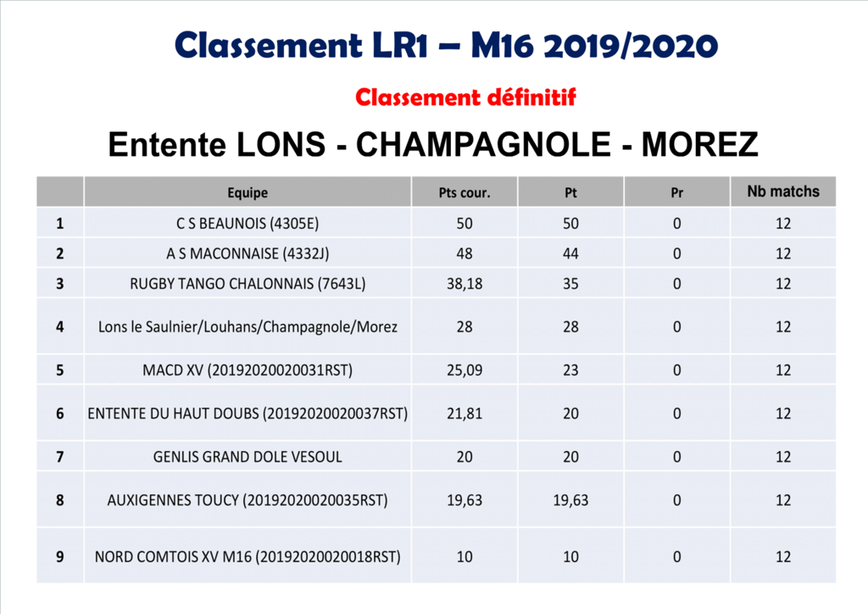
Task: Select the A S MACONNAISE team cell
Action: pos(248,254)
